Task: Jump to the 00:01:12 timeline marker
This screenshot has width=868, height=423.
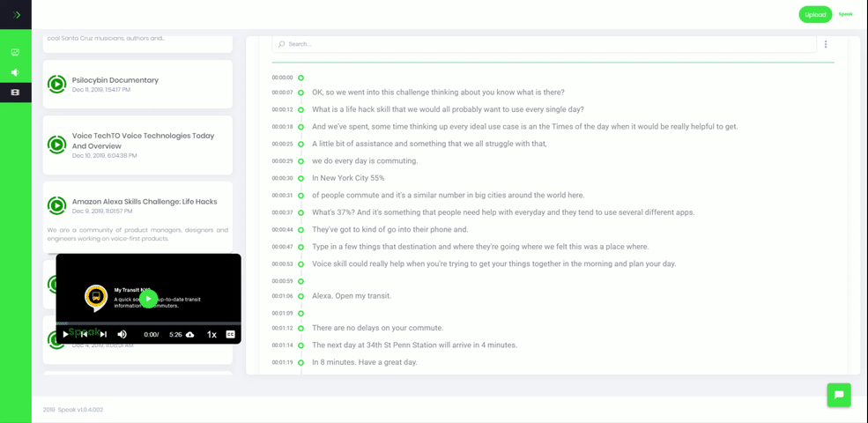Action: pos(301,329)
